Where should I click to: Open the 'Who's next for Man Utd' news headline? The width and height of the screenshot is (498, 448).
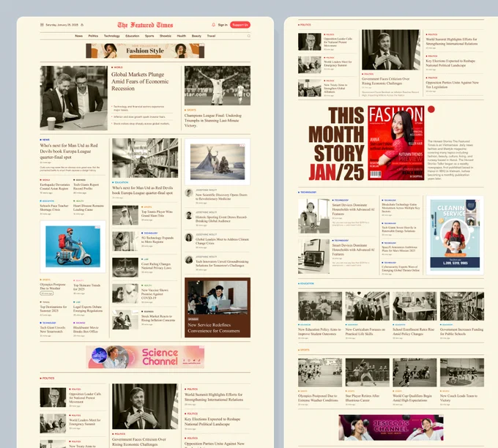pos(69,151)
